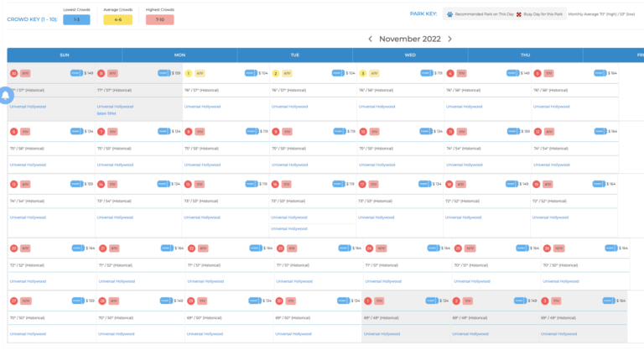Open Universal Hollywood link for November 23

[294, 281]
